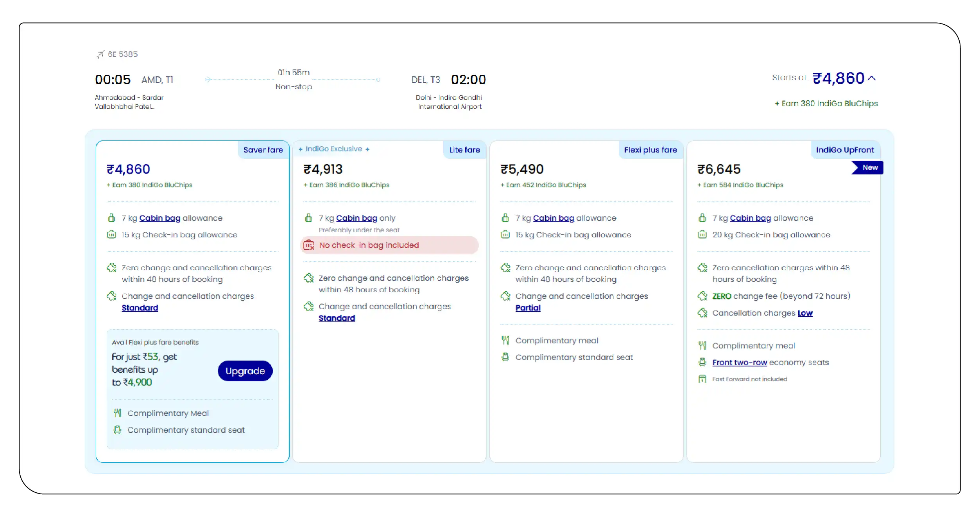Open Cabin bag link in Lite fare card
Viewport: 980px width, 517px height.
tap(357, 218)
